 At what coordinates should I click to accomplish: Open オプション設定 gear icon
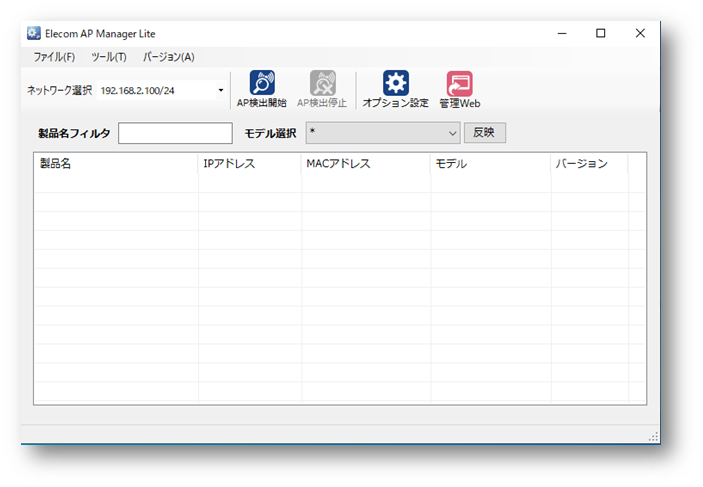[x=395, y=89]
